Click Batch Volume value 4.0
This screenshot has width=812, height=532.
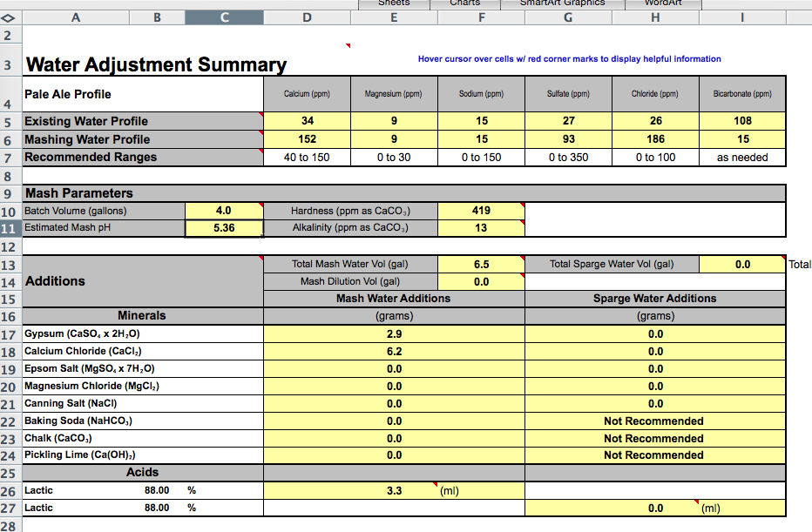[224, 211]
